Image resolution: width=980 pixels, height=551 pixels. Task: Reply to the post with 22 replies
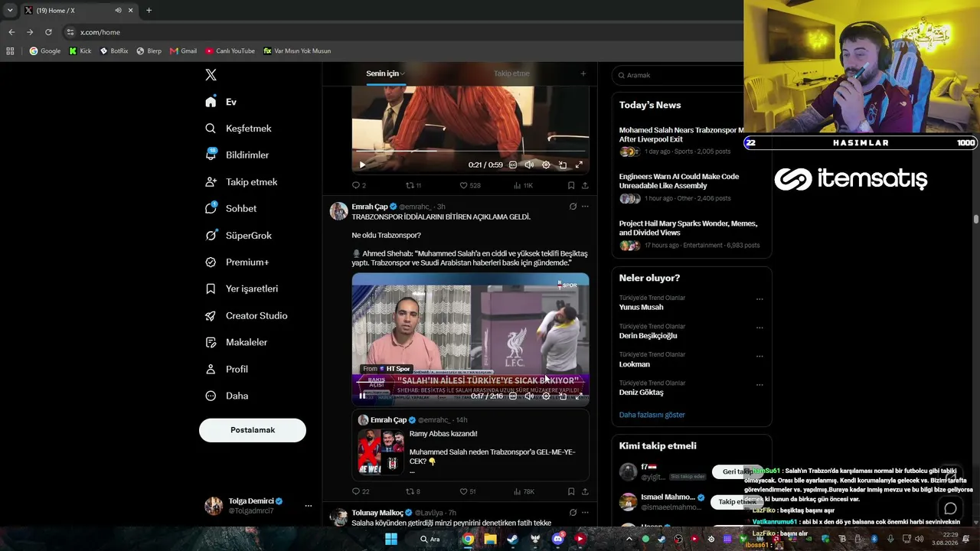(x=360, y=491)
